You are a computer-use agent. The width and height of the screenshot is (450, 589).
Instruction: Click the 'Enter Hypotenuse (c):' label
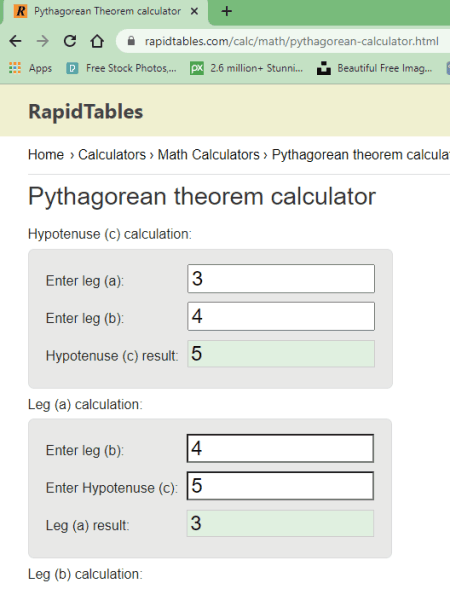point(112,488)
